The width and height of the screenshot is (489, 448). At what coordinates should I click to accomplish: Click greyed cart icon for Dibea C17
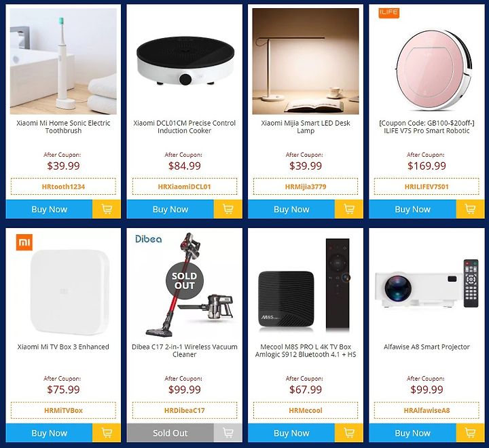tap(228, 432)
